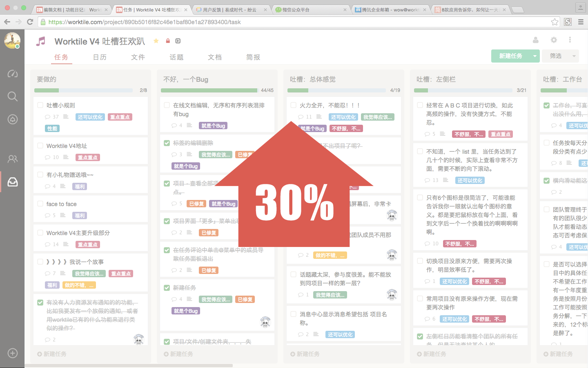Open the team members icon in sidebar
This screenshot has height=368, width=588.
pos(13,159)
